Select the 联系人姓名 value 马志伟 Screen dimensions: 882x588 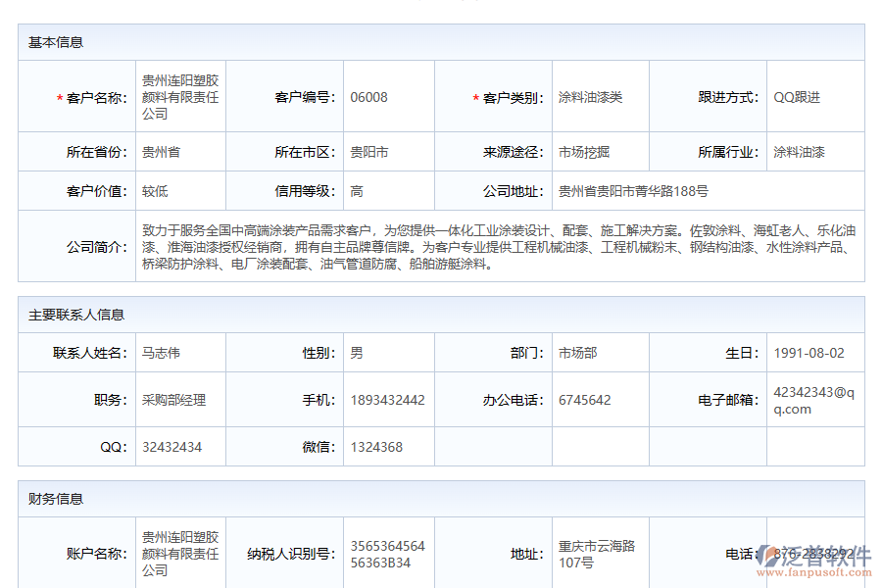pyautogui.click(x=161, y=353)
